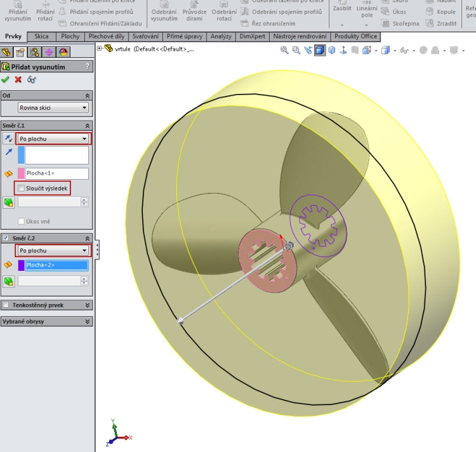Click the direction of extrusion field
This screenshot has width=476, height=452.
pyautogui.click(x=56, y=155)
